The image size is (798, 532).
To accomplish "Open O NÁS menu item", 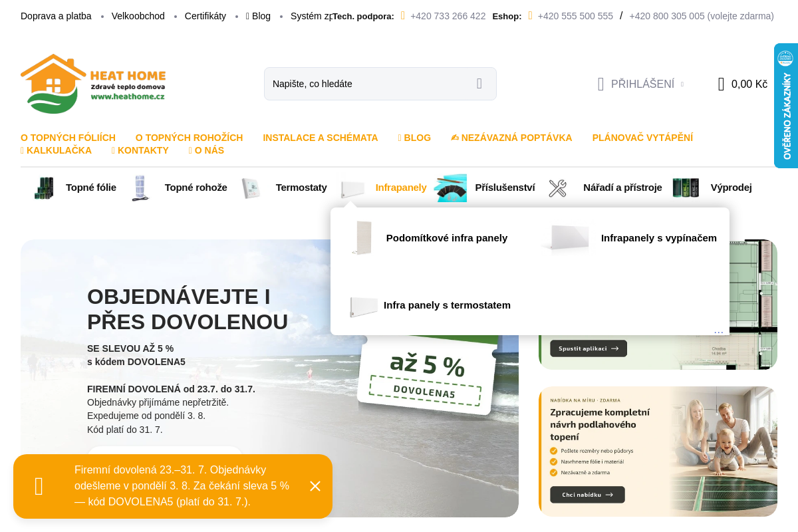I will coord(206,150).
